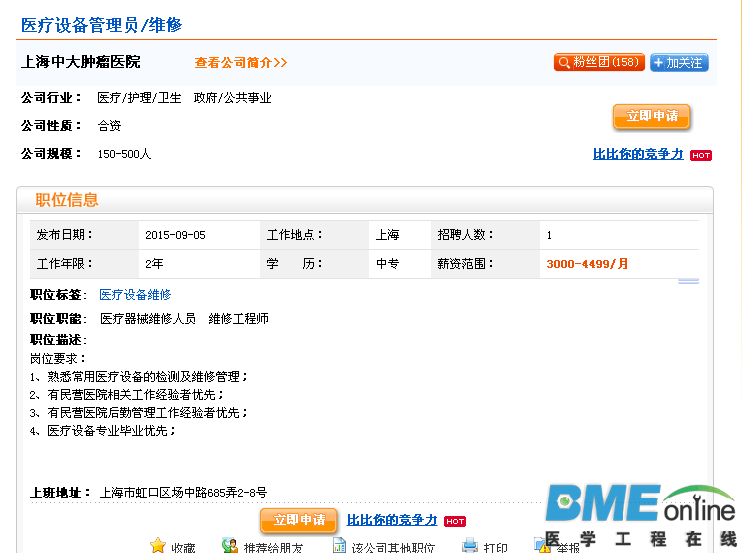The height and width of the screenshot is (553, 742).
Task: Open 该公司其他职位 document icon
Action: tap(339, 545)
